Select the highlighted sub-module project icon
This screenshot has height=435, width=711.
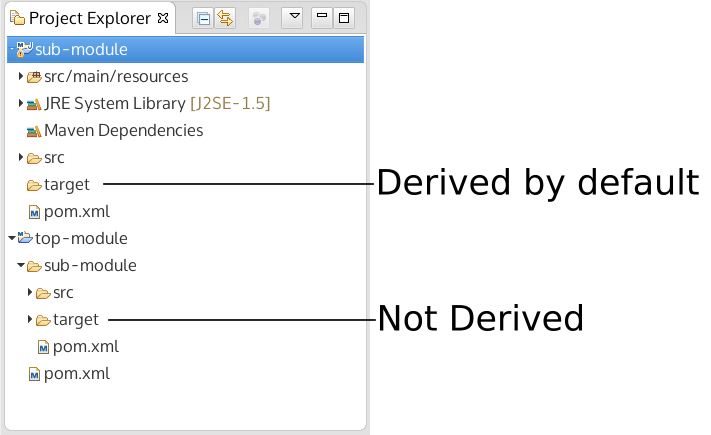click(25, 49)
